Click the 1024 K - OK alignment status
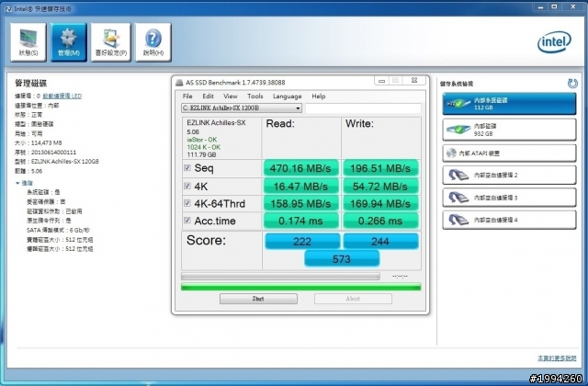The height and width of the screenshot is (386, 588). pyautogui.click(x=204, y=147)
